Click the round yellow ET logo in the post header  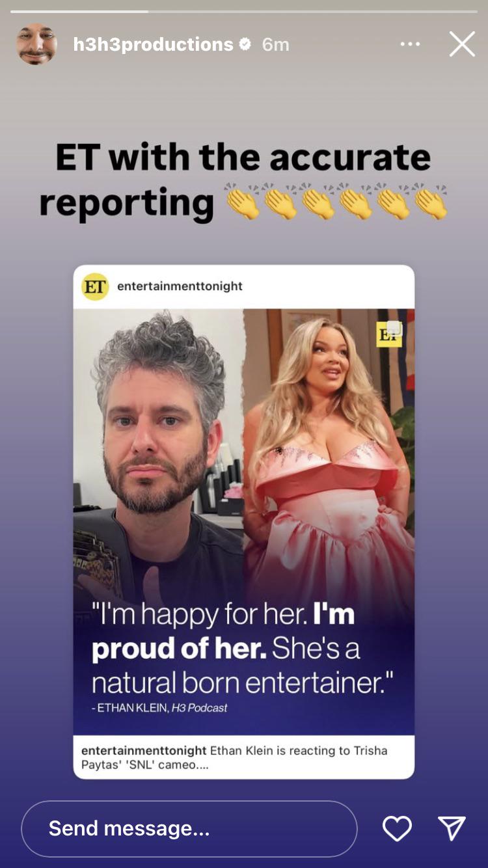(95, 286)
